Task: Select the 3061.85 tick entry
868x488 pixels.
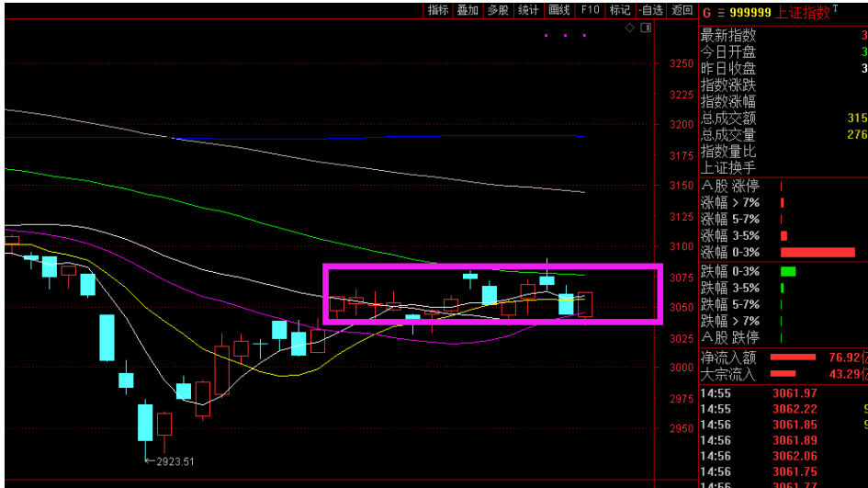Action: (x=795, y=425)
